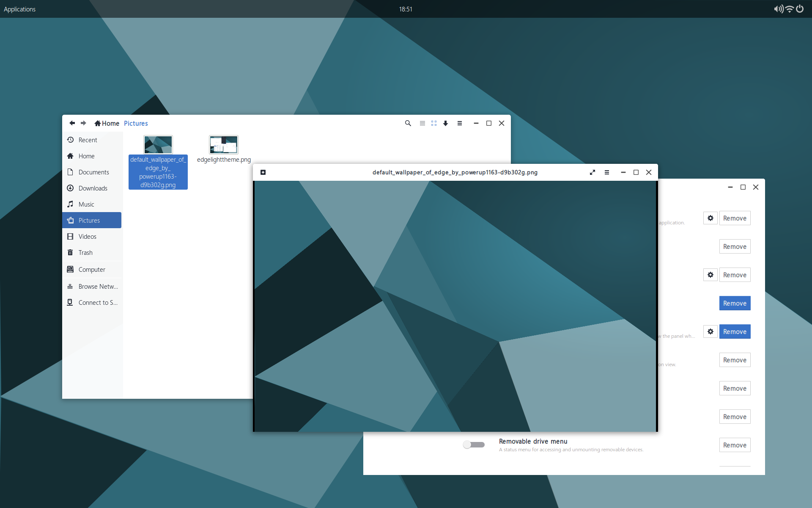Click the settings gear icon on panel item

click(x=710, y=331)
